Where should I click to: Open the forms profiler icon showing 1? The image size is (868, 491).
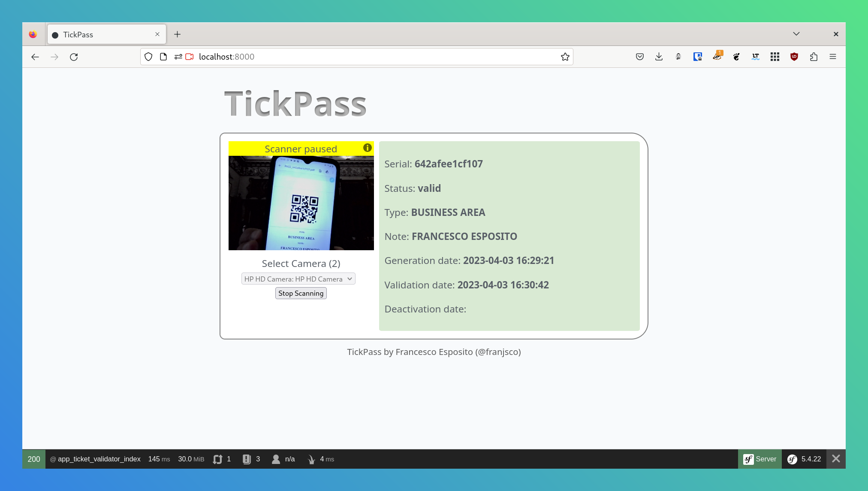coord(221,459)
